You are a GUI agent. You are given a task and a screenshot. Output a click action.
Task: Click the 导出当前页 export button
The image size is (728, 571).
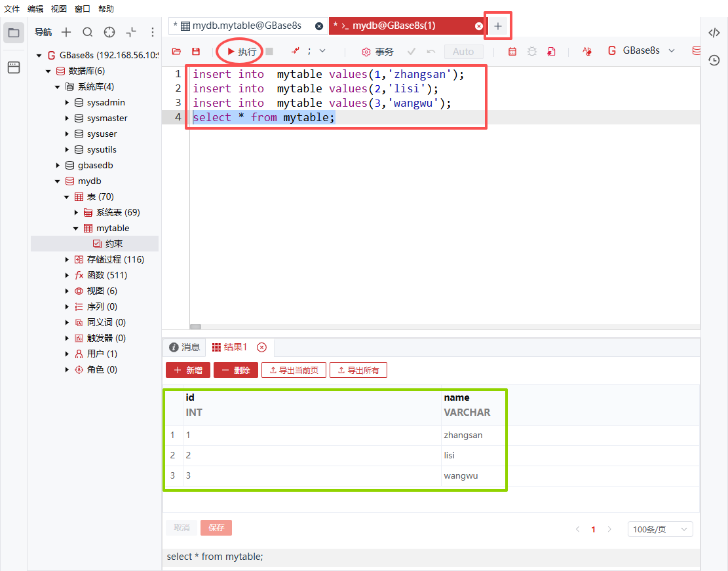point(294,370)
